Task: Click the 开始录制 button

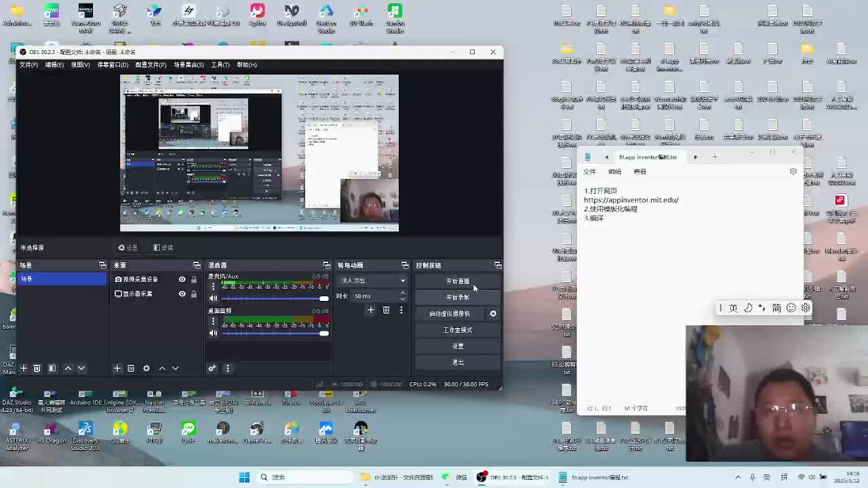Action: pyautogui.click(x=458, y=298)
